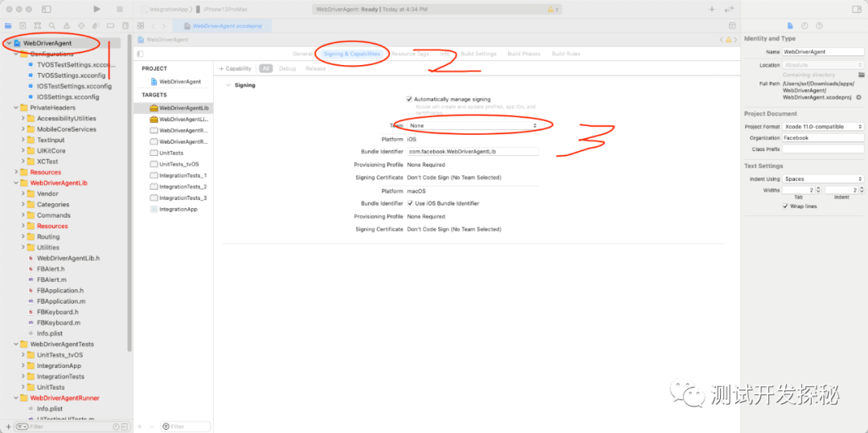The image size is (868, 433).
Task: Hide the project and targets list
Action: [140, 54]
